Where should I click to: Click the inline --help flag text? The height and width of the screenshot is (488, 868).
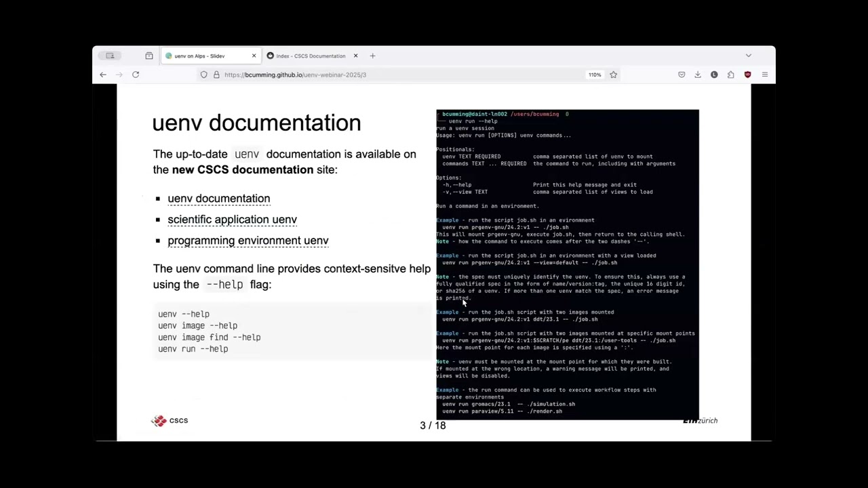coord(224,285)
